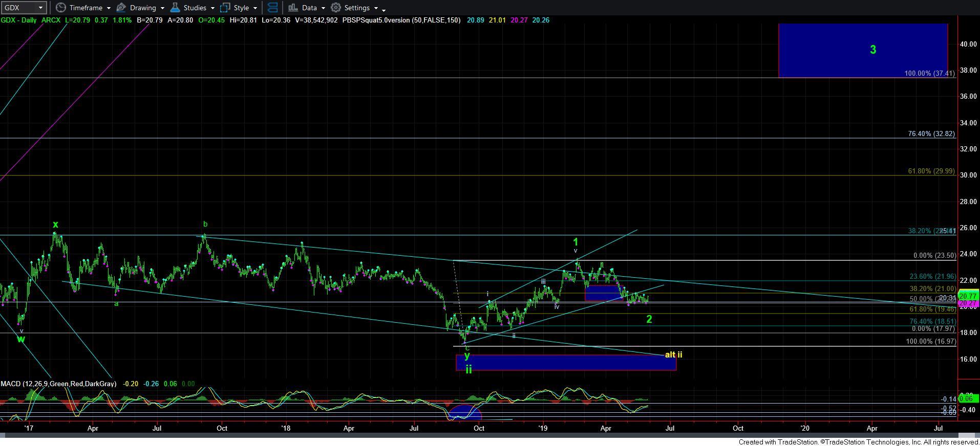
Task: Click the '20 year marker on time axis
Action: [805, 428]
